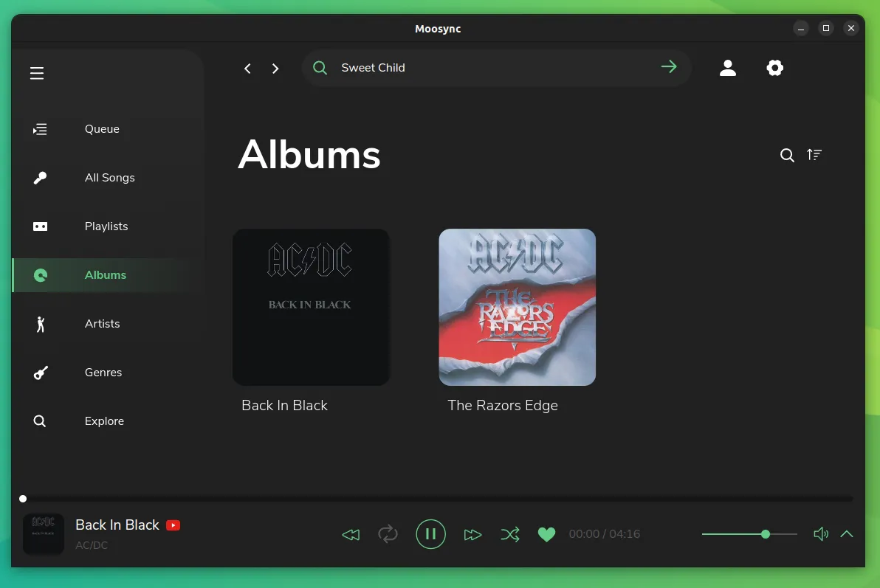This screenshot has width=880, height=588.
Task: Expand the now playing panel
Action: [846, 534]
